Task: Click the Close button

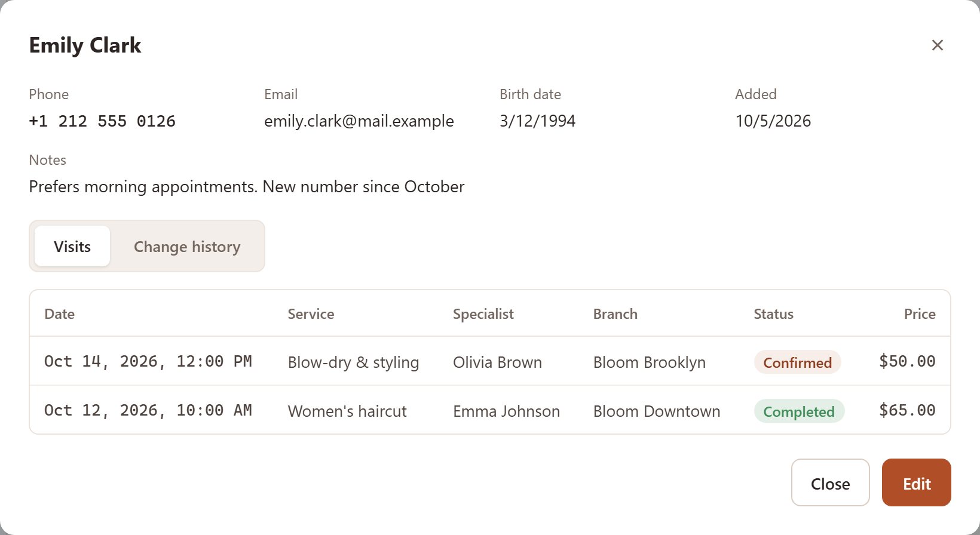Action: [x=830, y=482]
